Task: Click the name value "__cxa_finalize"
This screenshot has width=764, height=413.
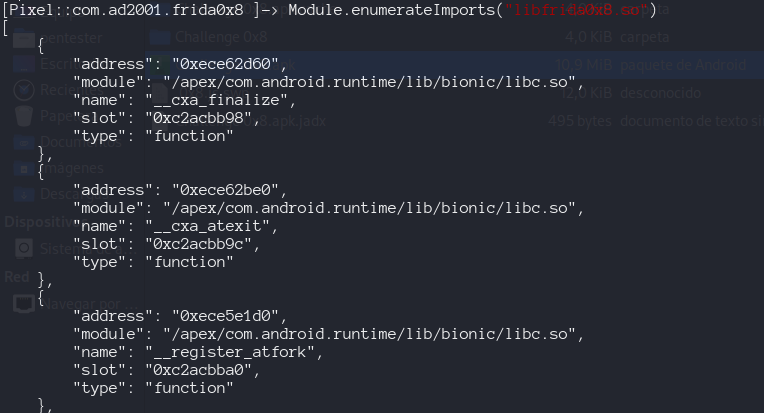Action: tap(232, 100)
